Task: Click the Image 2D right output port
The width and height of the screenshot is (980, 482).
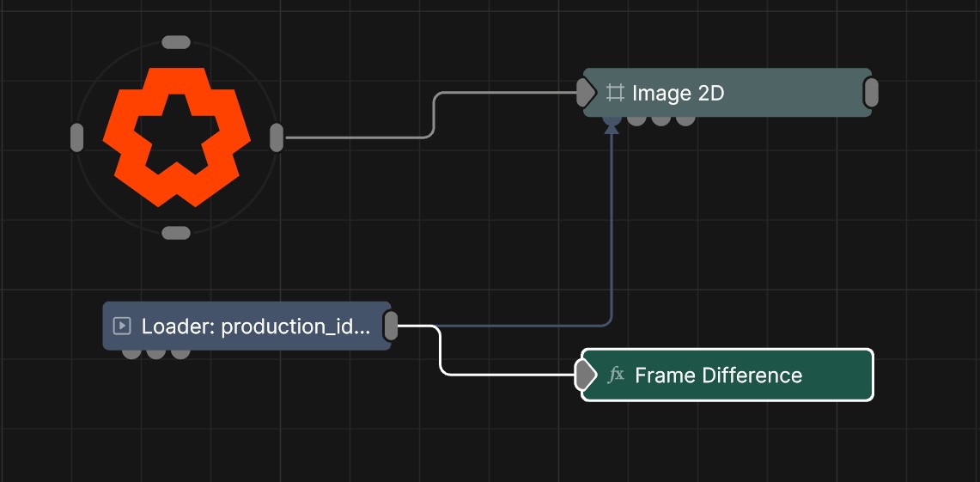Action: [870, 92]
